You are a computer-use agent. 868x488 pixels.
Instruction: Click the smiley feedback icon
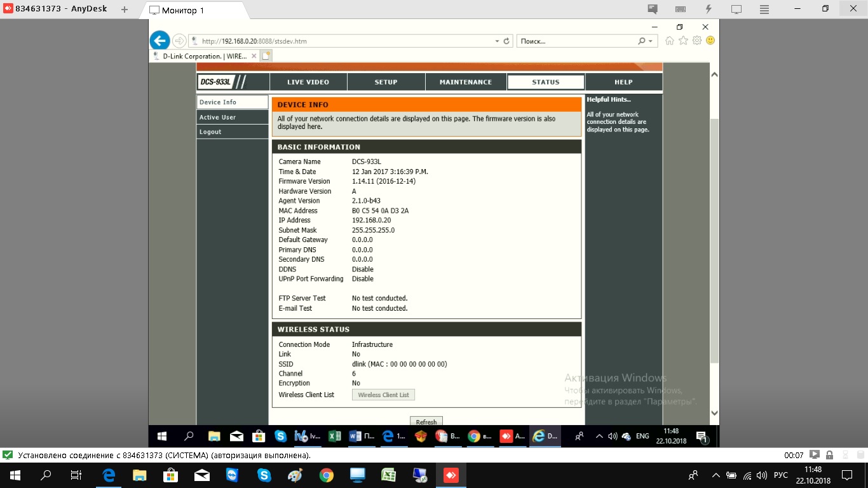coord(710,41)
